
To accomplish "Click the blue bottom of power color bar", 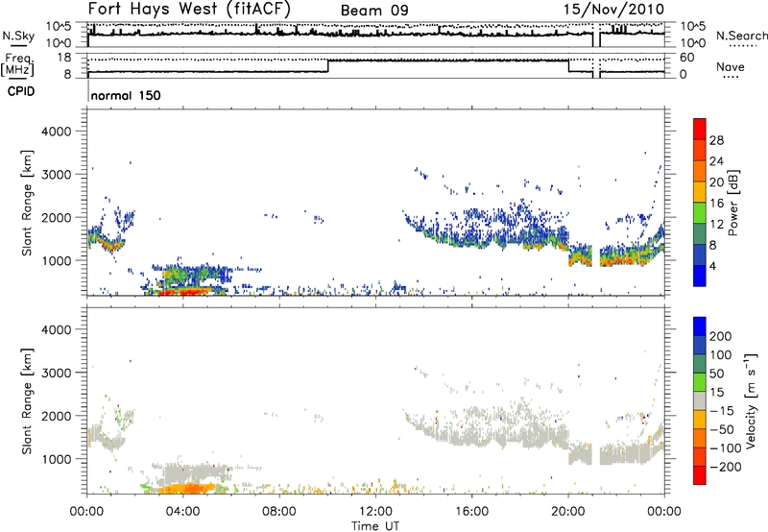I will pos(700,277).
